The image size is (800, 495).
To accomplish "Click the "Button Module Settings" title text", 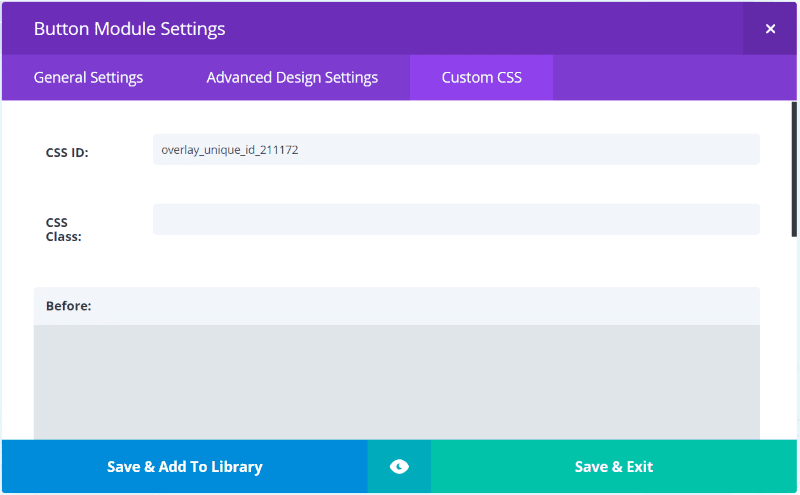I will 129,29.
